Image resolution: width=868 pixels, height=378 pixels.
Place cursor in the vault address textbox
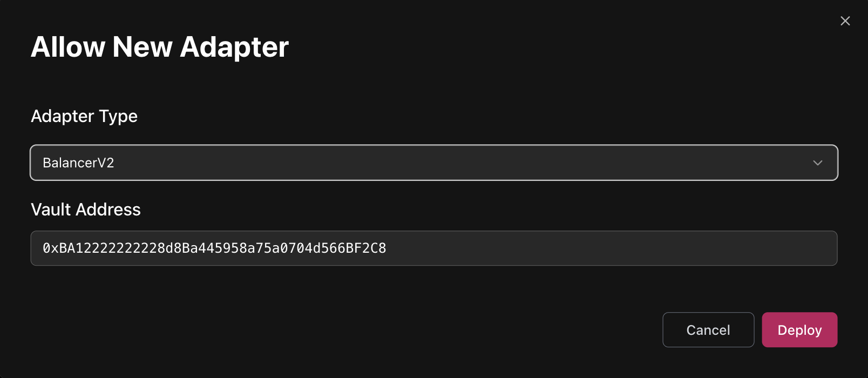click(433, 248)
